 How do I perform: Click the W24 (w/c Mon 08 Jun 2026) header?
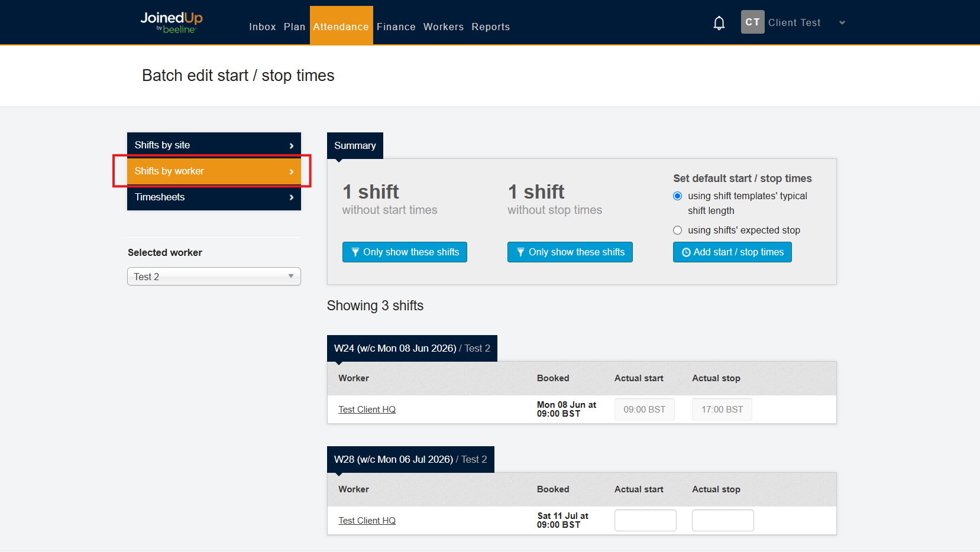click(412, 348)
